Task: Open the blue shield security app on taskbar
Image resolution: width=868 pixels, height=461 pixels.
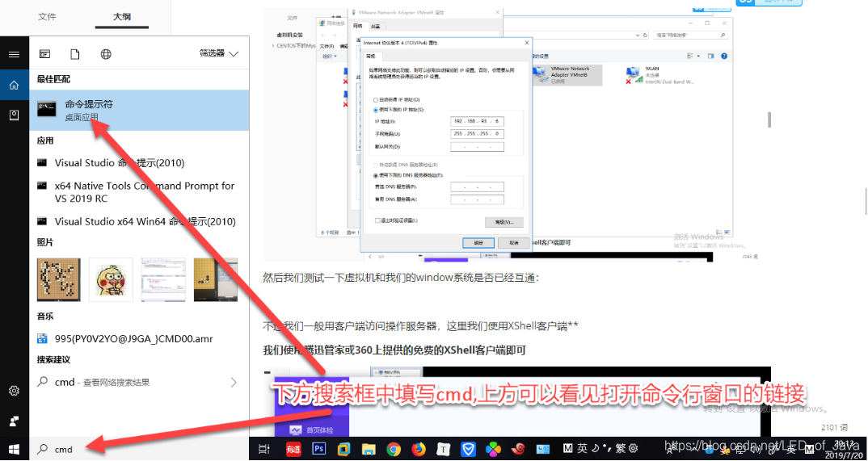Action: [468, 450]
